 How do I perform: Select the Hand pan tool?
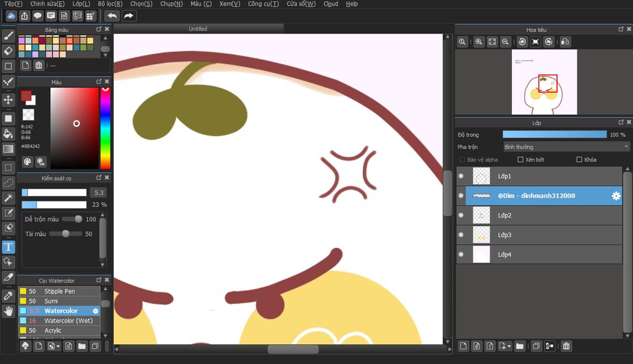click(9, 311)
